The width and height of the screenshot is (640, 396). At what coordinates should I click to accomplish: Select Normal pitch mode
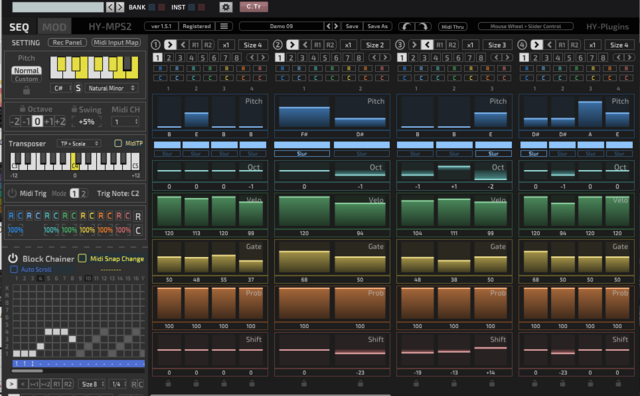(27, 71)
